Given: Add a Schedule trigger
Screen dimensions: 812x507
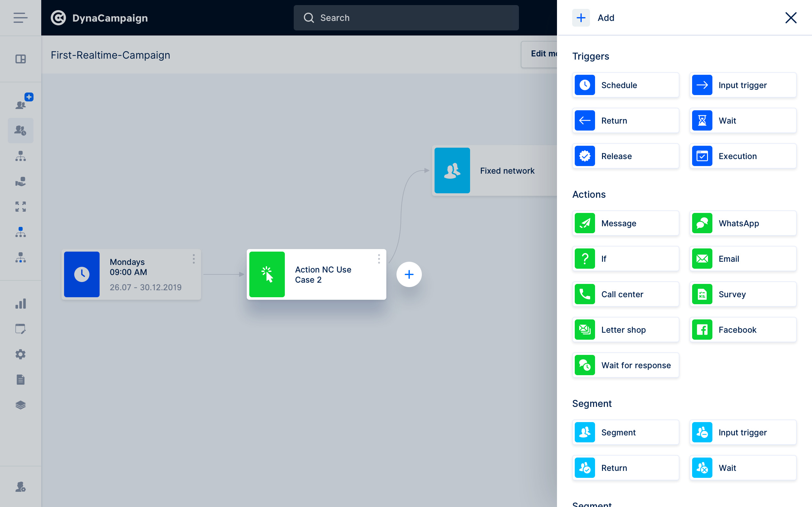Looking at the screenshot, I should click(625, 85).
